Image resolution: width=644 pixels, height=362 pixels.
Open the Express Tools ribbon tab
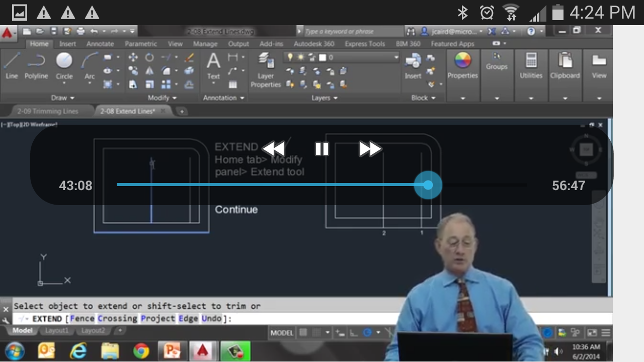365,44
